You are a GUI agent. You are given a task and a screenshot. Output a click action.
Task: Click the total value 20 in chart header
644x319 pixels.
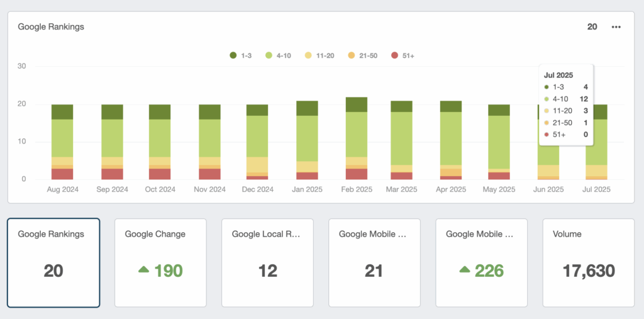coord(592,27)
